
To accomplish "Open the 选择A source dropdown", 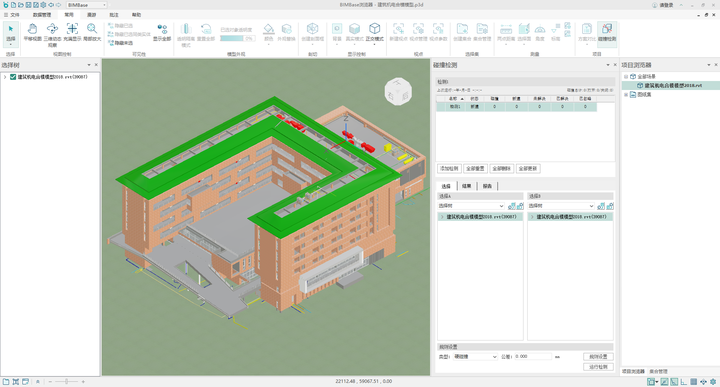I will tap(471, 206).
